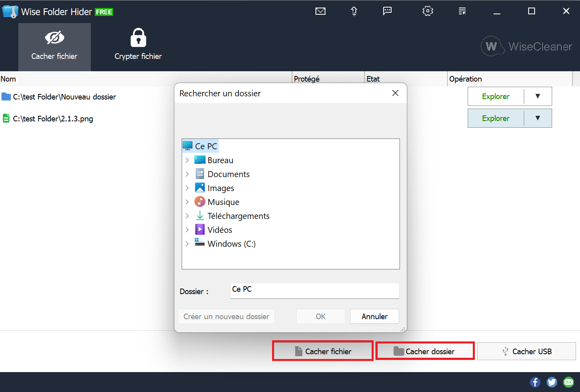Viewport: 580px width, 392px height.
Task: Expand the Vidéos tree node
Action: click(x=187, y=230)
